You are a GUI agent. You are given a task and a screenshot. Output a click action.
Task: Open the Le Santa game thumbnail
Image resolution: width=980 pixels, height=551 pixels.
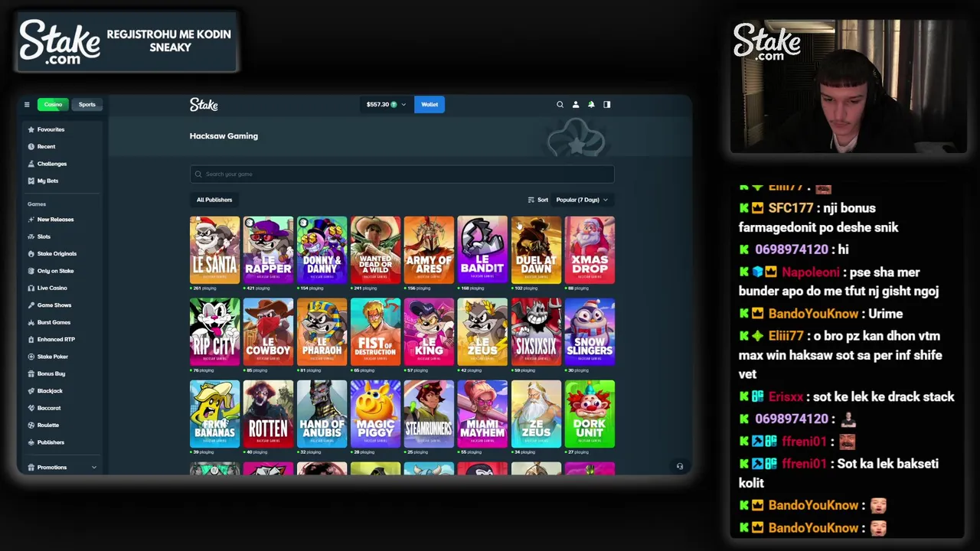tap(214, 249)
